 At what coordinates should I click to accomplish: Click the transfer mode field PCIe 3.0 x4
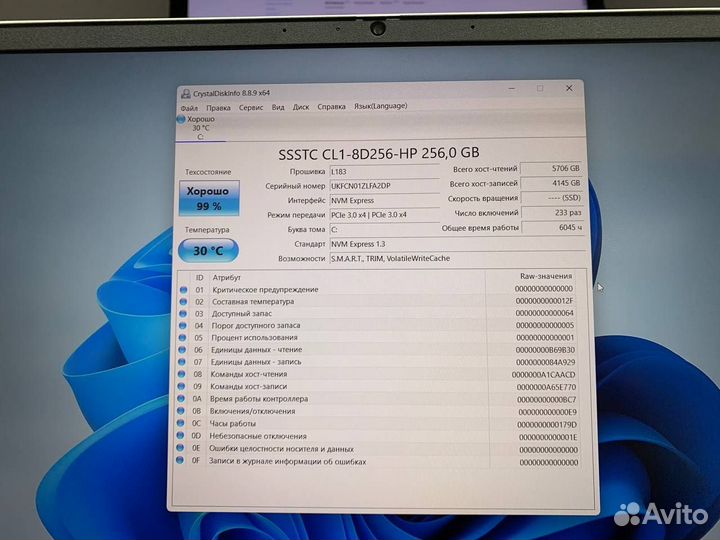(384, 215)
